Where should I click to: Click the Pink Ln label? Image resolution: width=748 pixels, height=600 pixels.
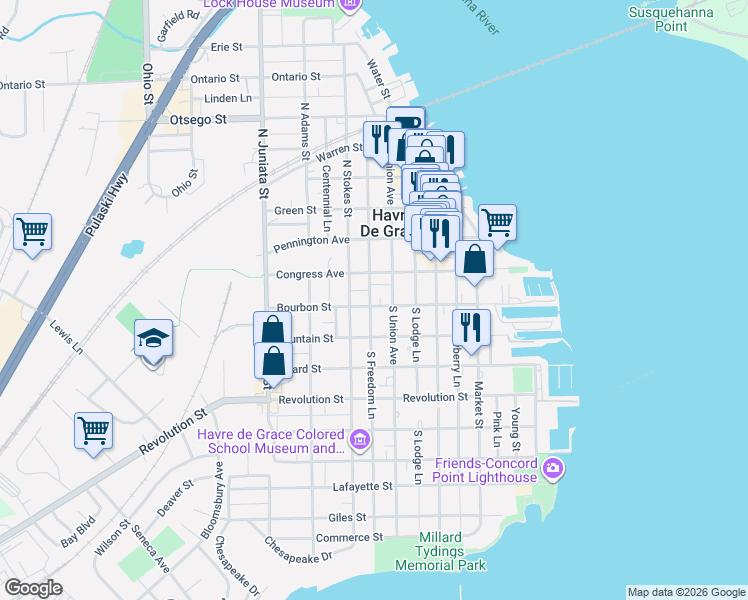pos(497,430)
